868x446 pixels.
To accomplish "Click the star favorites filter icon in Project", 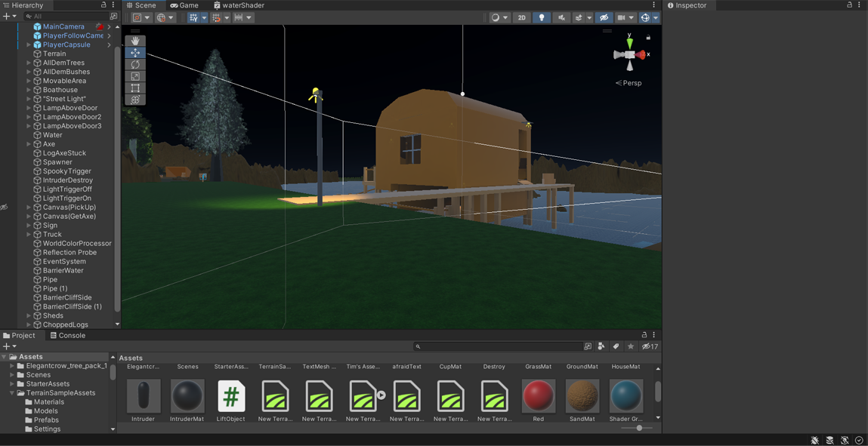I will coord(631,346).
